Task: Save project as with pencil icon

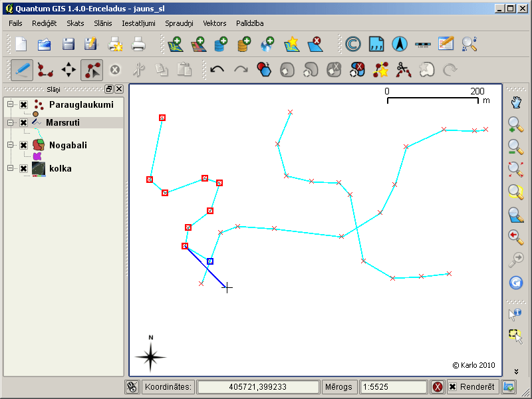Action: [90, 45]
